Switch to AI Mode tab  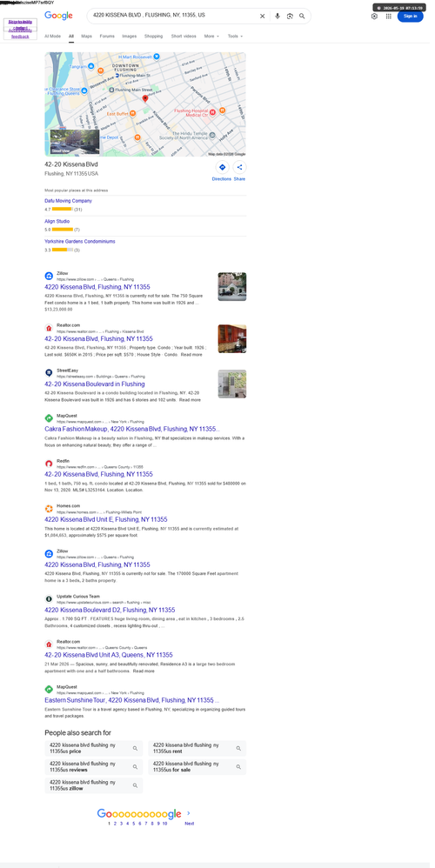[x=52, y=36]
